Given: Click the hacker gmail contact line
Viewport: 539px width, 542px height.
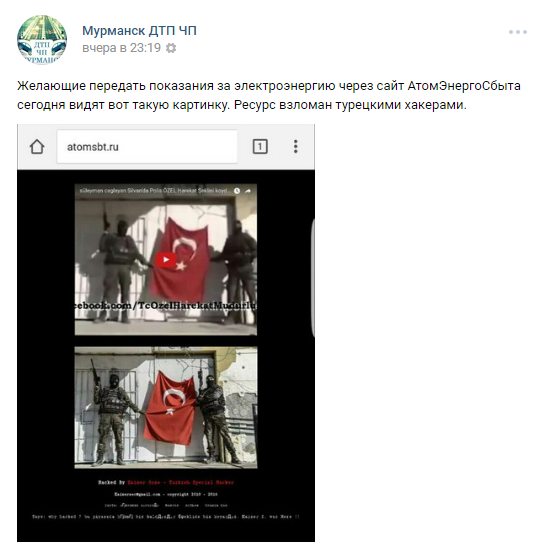Looking at the screenshot, I should pyautogui.click(x=166, y=494).
